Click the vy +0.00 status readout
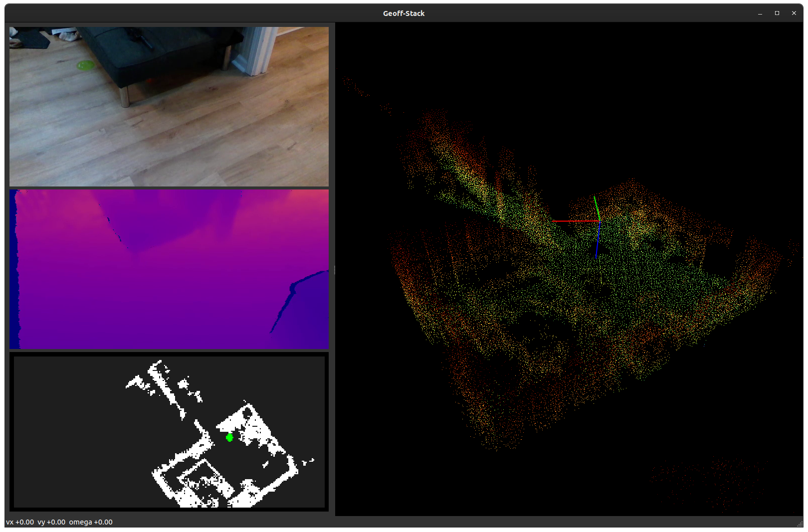Viewport: 808px width, 532px height. (51, 522)
